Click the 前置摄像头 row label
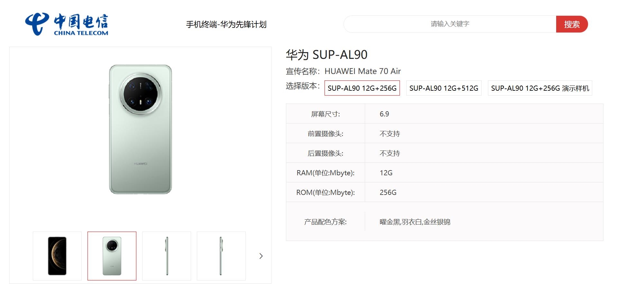 (x=325, y=133)
